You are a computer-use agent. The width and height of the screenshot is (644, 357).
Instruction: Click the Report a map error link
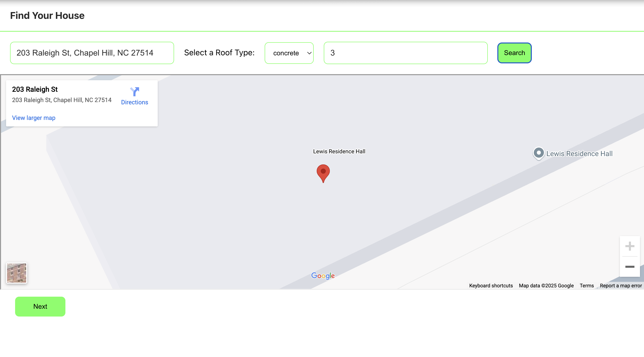[621, 286]
